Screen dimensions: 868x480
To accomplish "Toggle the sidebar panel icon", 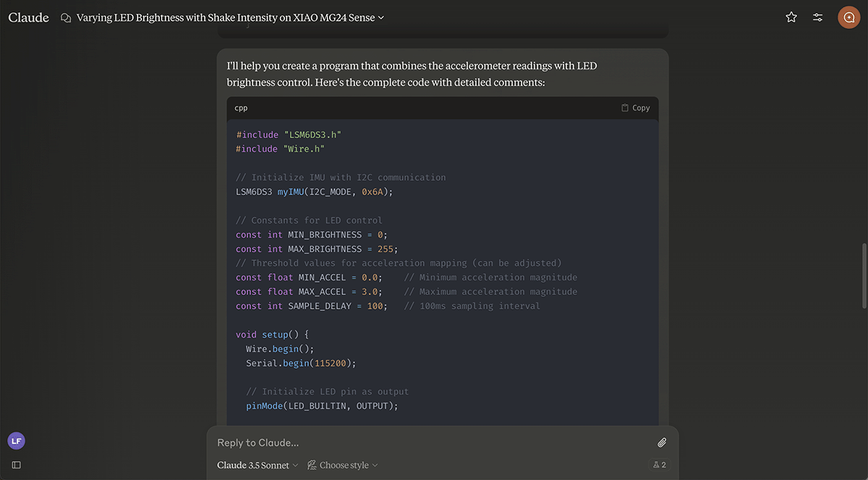I will click(x=16, y=465).
